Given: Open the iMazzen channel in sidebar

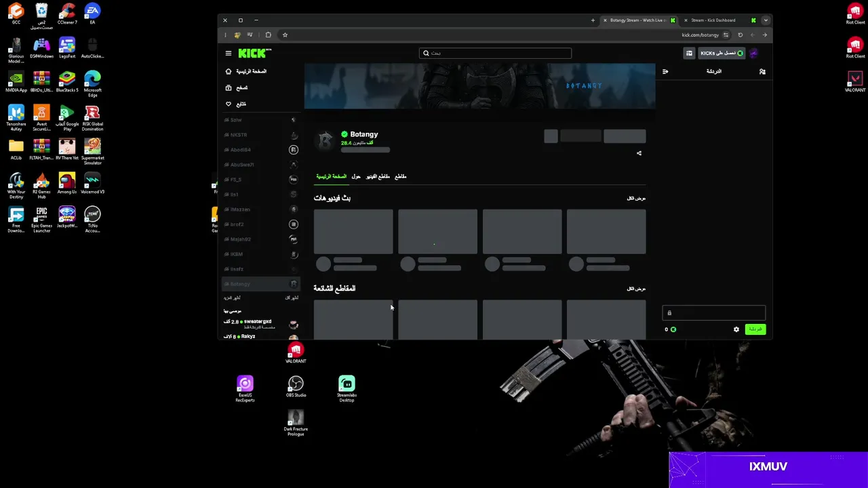Looking at the screenshot, I should pyautogui.click(x=261, y=209).
